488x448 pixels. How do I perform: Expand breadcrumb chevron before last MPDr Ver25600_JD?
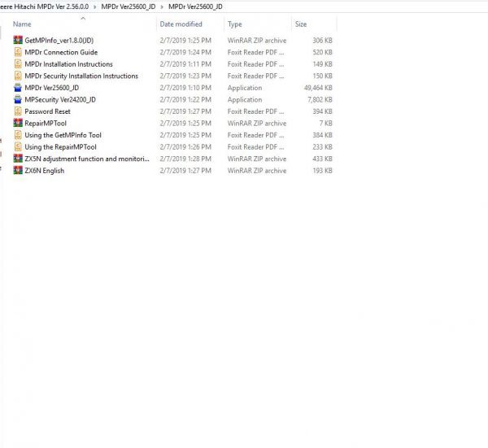[x=162, y=7]
